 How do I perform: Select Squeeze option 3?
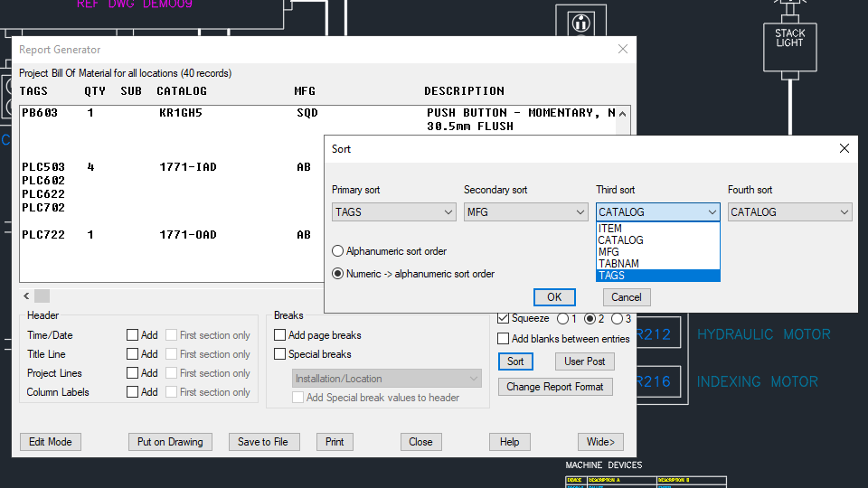617,319
